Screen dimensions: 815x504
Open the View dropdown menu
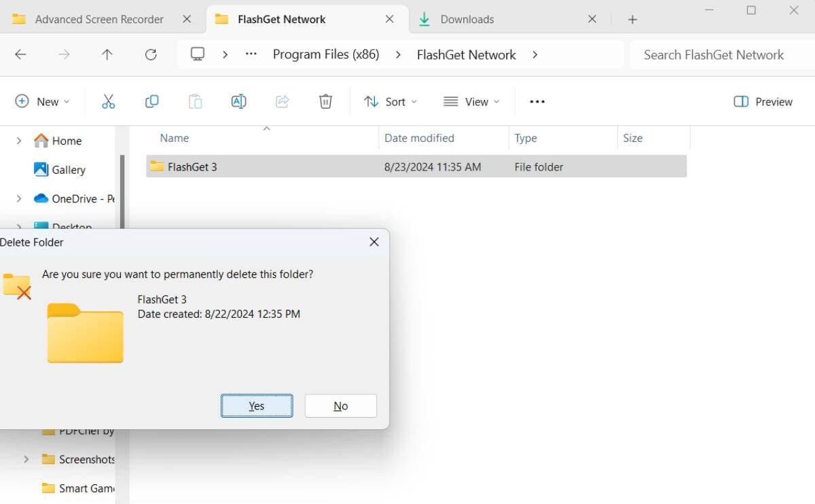click(x=471, y=102)
